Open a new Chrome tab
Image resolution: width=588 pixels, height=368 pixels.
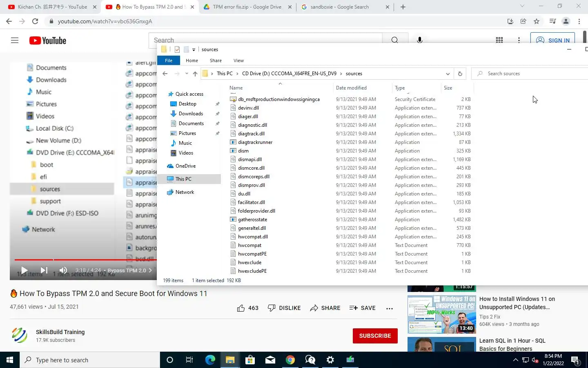pyautogui.click(x=403, y=7)
